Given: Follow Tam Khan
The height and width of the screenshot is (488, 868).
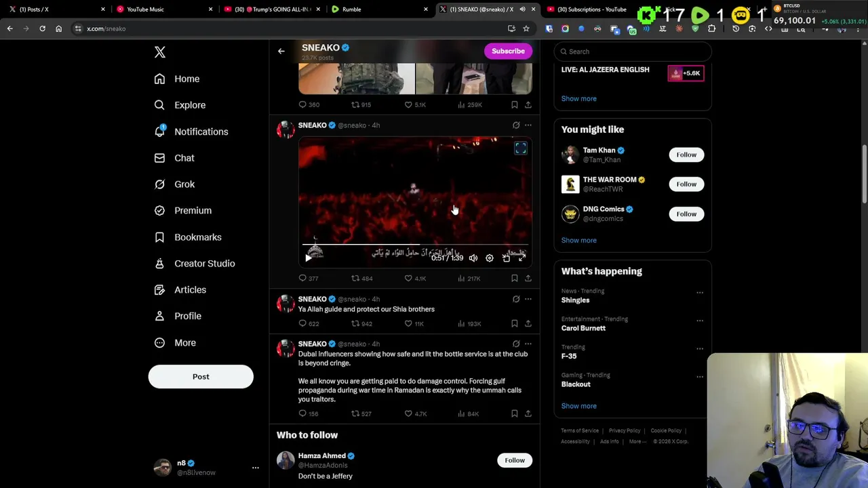Looking at the screenshot, I should click(686, 155).
